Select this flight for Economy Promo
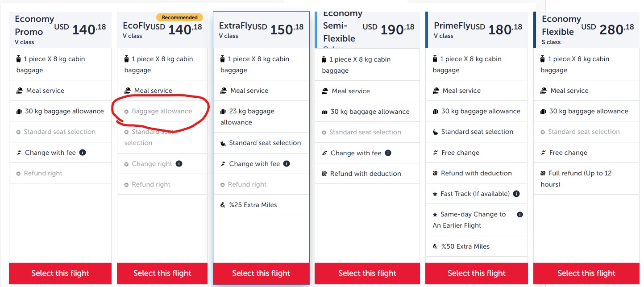 (x=60, y=273)
